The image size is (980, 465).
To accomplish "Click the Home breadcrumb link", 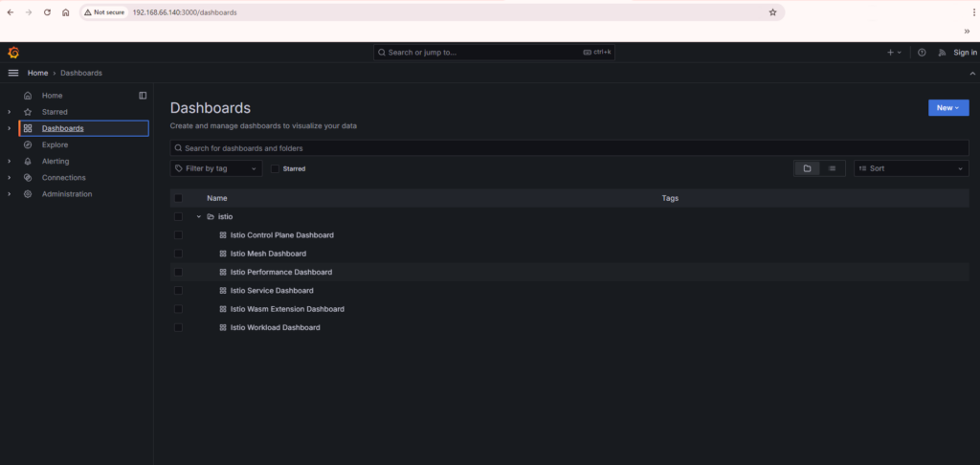I will click(37, 73).
